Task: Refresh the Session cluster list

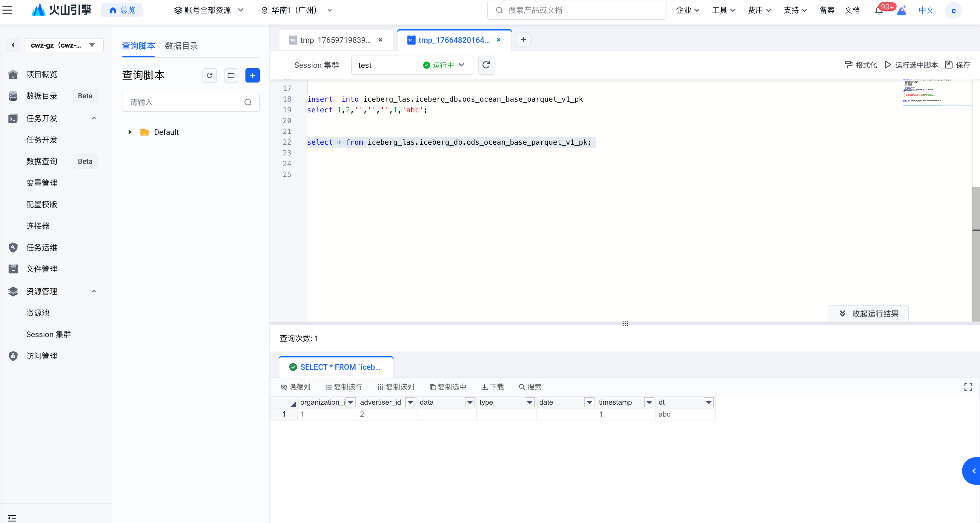Action: [x=486, y=65]
